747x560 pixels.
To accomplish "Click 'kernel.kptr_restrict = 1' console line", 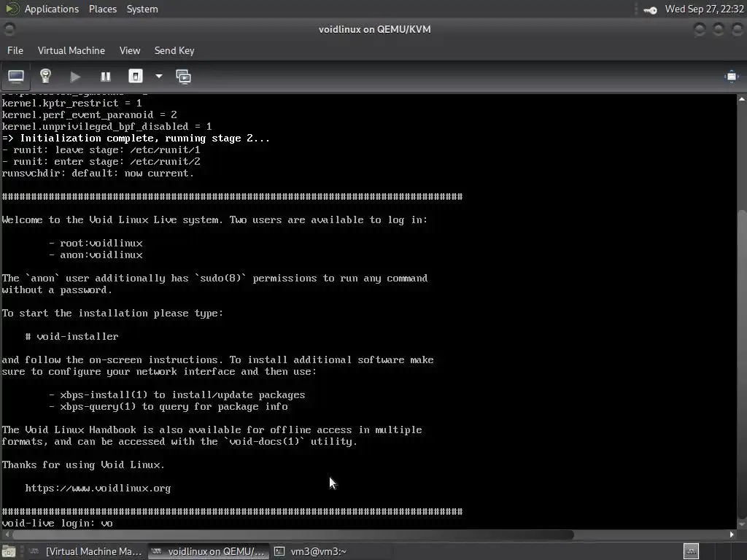I will point(72,103).
